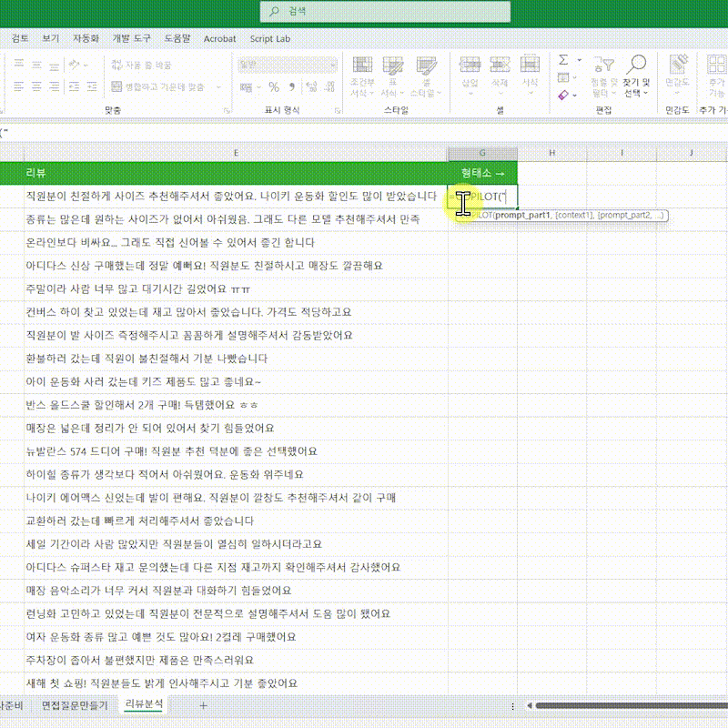Viewport: 728px width, 728px height.
Task: Click the 검색 search box
Action: point(364,11)
